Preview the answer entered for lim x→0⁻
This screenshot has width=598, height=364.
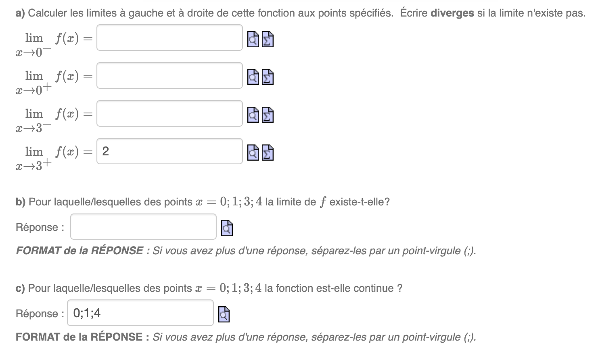(x=253, y=39)
